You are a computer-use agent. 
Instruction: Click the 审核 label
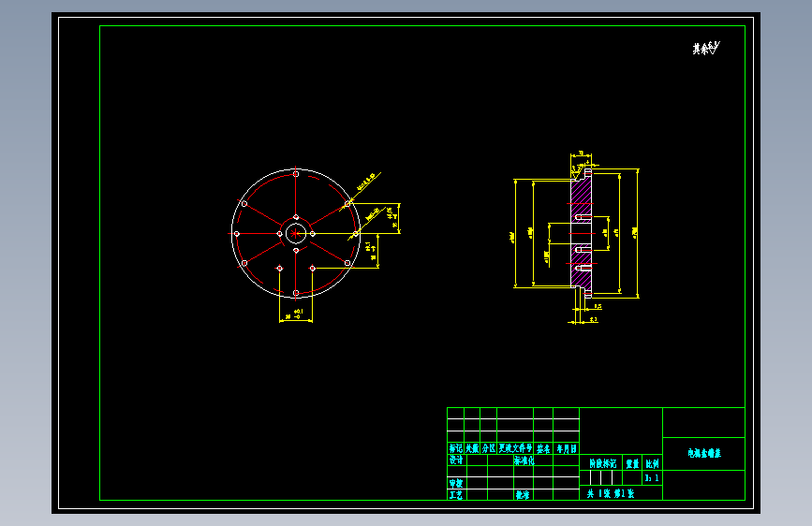point(456,483)
